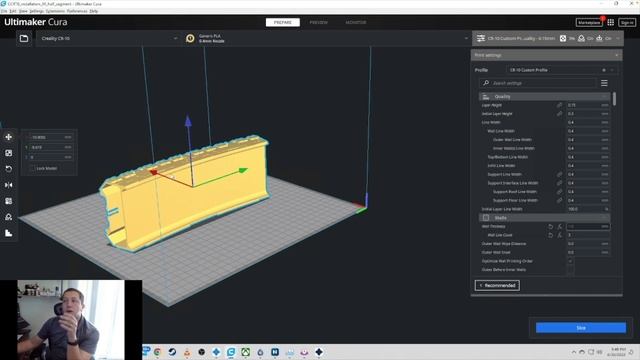Viewport: 640px width, 360px height.
Task: Show hidden system tray icons chevron
Action: [x=574, y=352]
